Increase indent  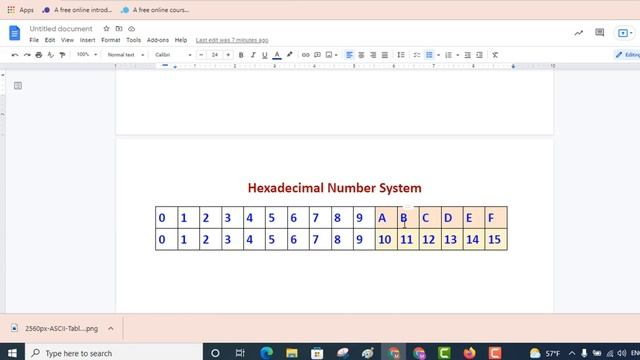(480, 55)
